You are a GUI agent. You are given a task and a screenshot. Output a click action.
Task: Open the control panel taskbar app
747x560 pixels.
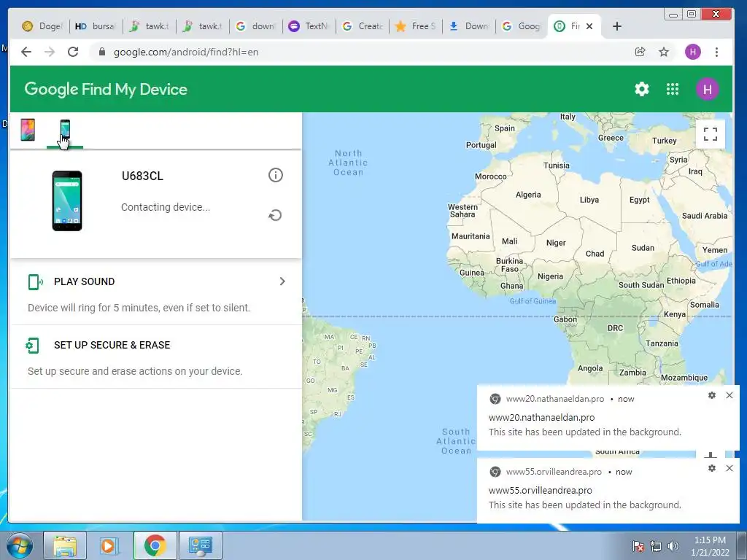point(200,545)
